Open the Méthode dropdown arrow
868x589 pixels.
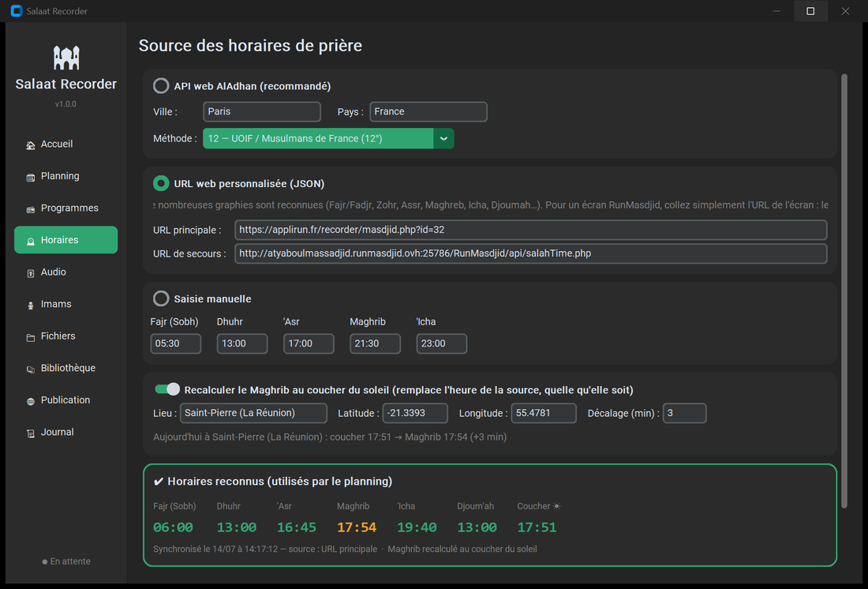click(443, 138)
